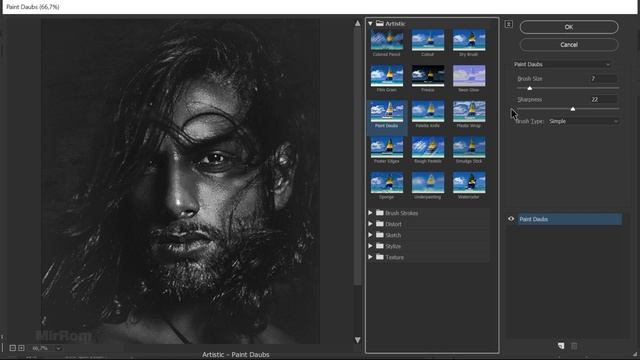Expand the Sketch folder

tap(370, 235)
